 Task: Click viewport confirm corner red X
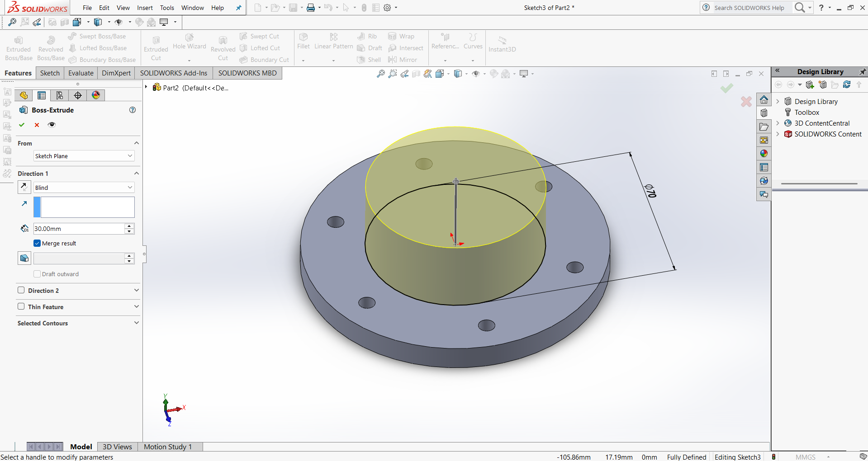coord(746,102)
